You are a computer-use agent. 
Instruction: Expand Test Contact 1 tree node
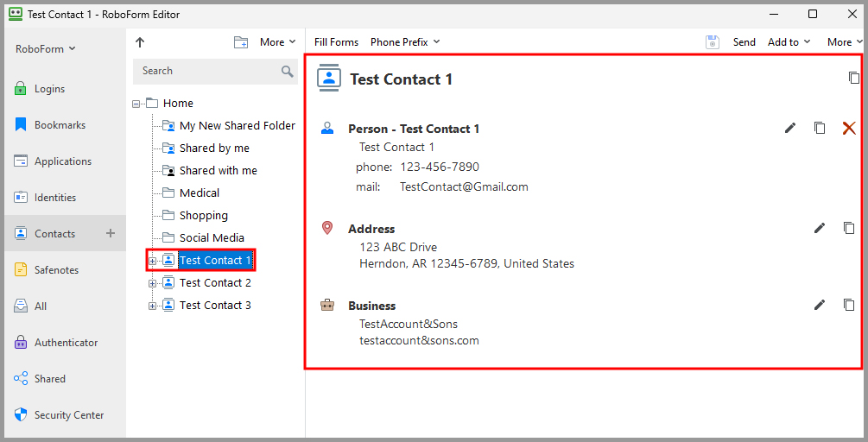click(x=153, y=261)
